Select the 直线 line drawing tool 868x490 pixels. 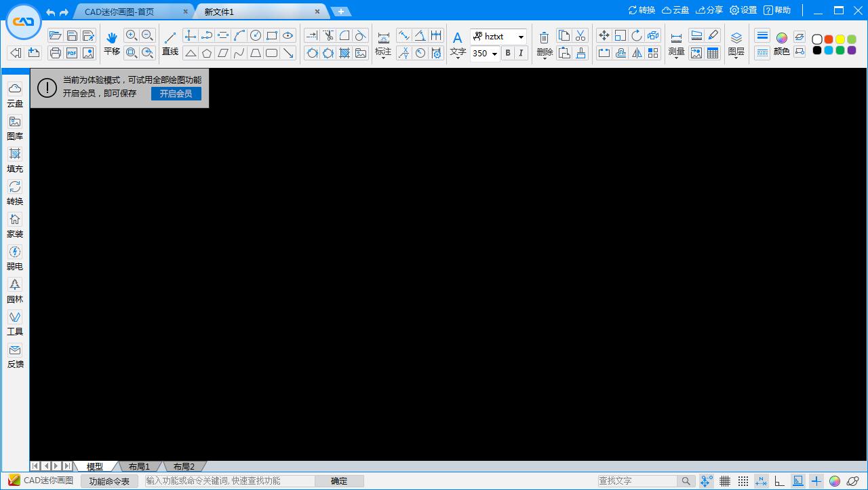pos(170,43)
